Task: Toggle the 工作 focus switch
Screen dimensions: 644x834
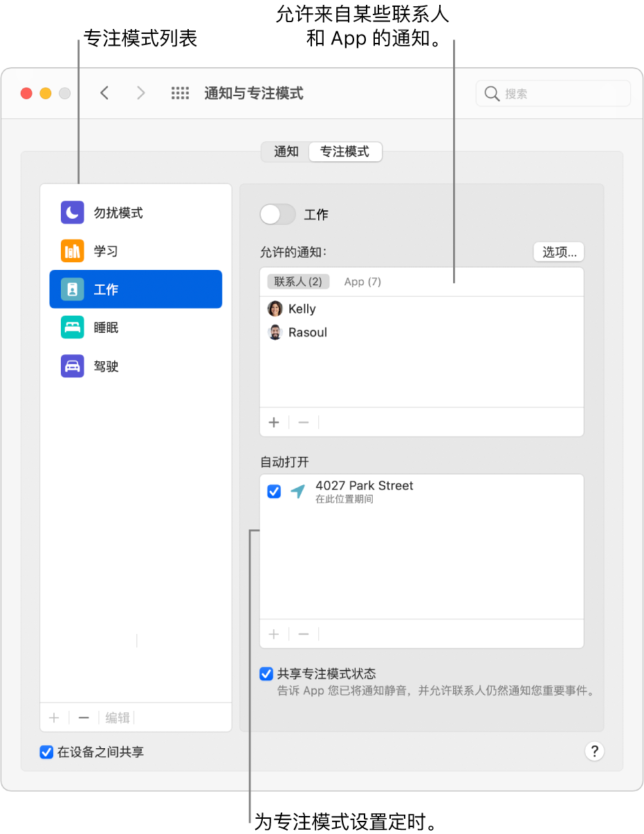Action: pyautogui.click(x=277, y=215)
